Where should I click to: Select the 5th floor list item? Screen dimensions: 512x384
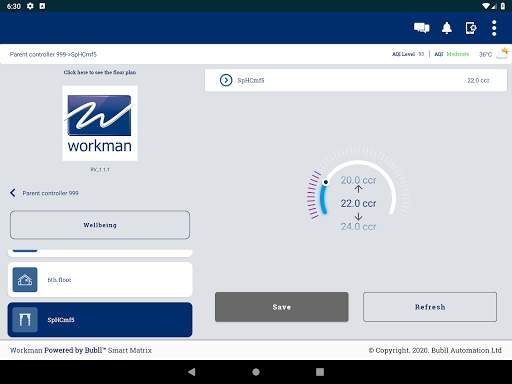(100, 280)
